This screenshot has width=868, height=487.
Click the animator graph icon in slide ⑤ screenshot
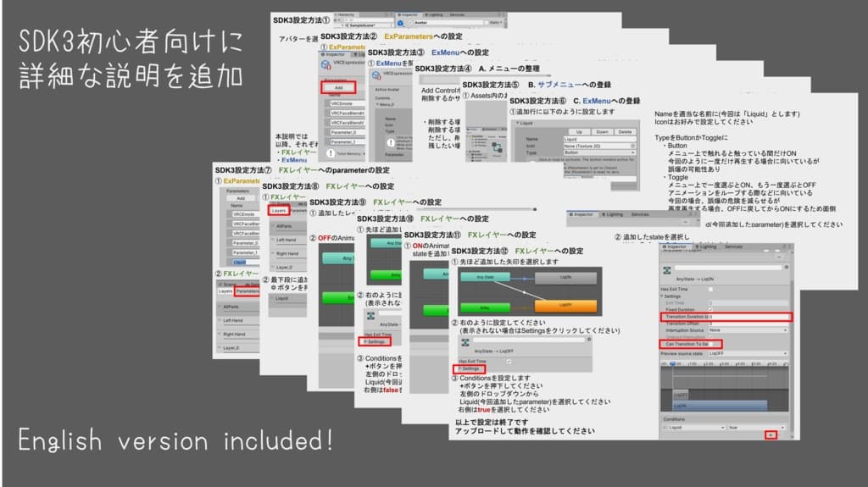click(497, 147)
